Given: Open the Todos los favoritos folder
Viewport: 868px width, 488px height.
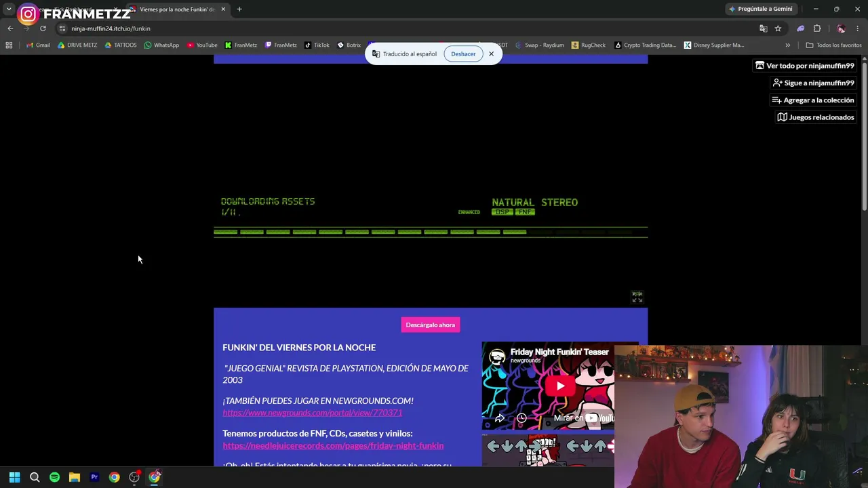Looking at the screenshot, I should click(833, 45).
